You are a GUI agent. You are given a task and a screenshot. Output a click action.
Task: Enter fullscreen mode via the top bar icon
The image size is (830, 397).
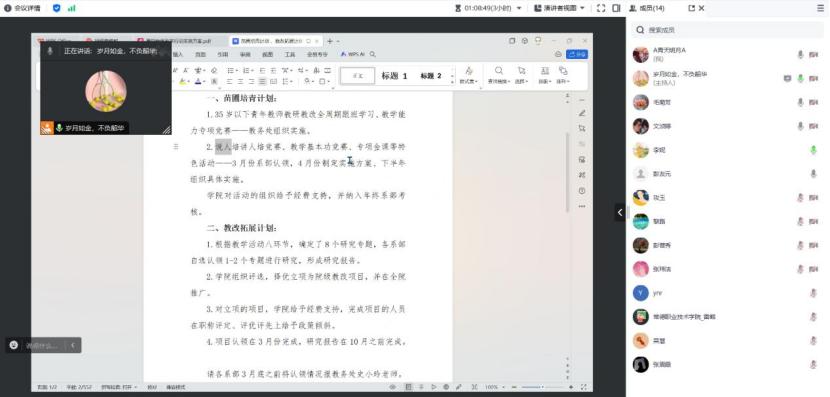coord(601,8)
